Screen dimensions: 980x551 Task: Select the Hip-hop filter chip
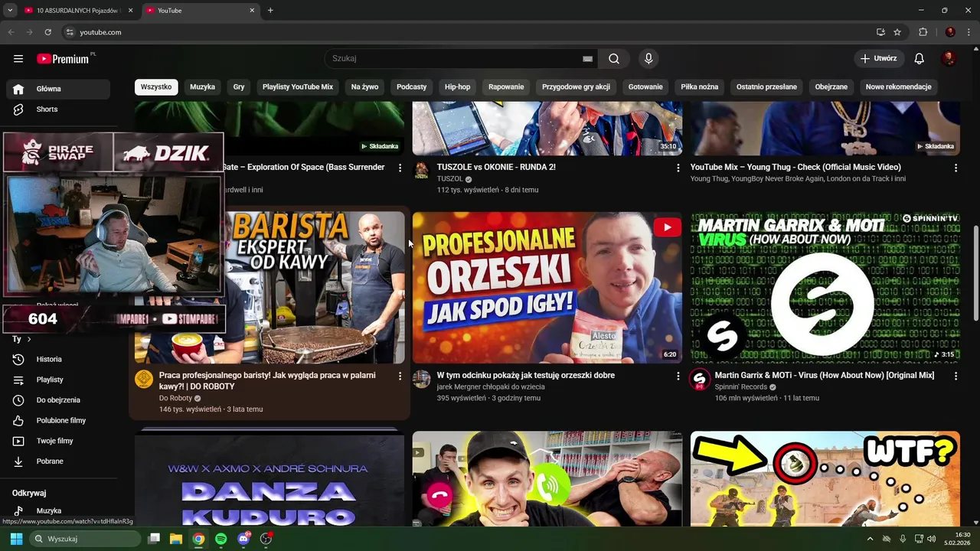coord(457,87)
